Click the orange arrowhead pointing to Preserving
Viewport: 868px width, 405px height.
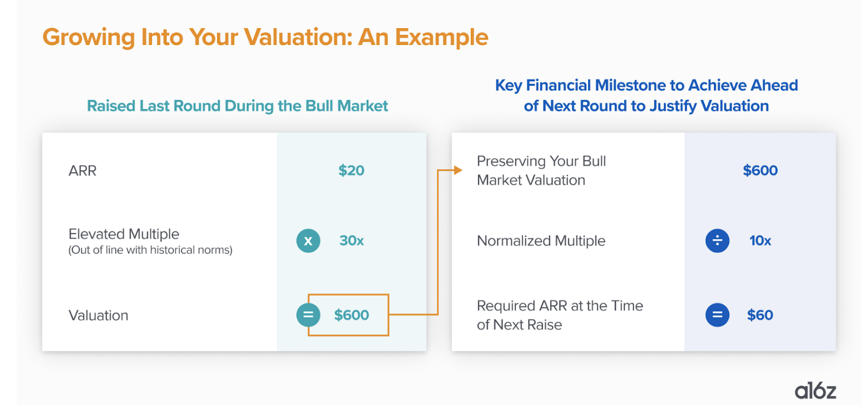[458, 170]
